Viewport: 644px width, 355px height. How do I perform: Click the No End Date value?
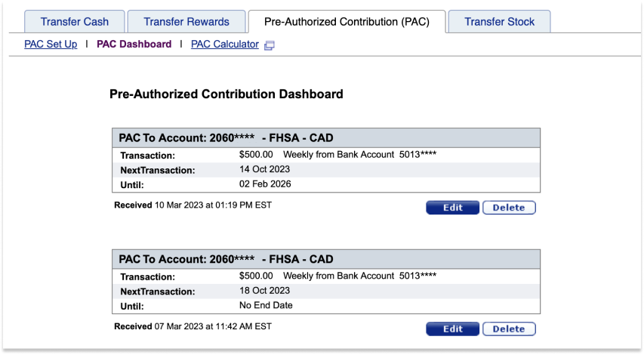coord(266,305)
